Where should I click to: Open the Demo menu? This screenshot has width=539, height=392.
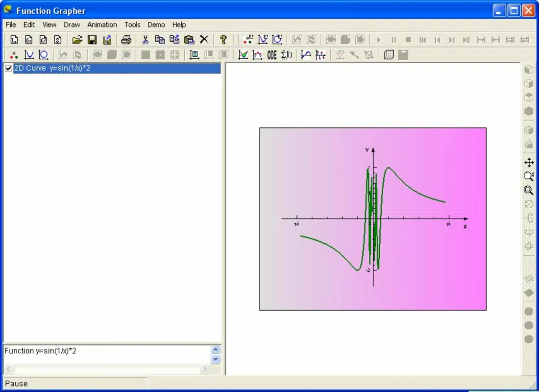click(x=156, y=25)
